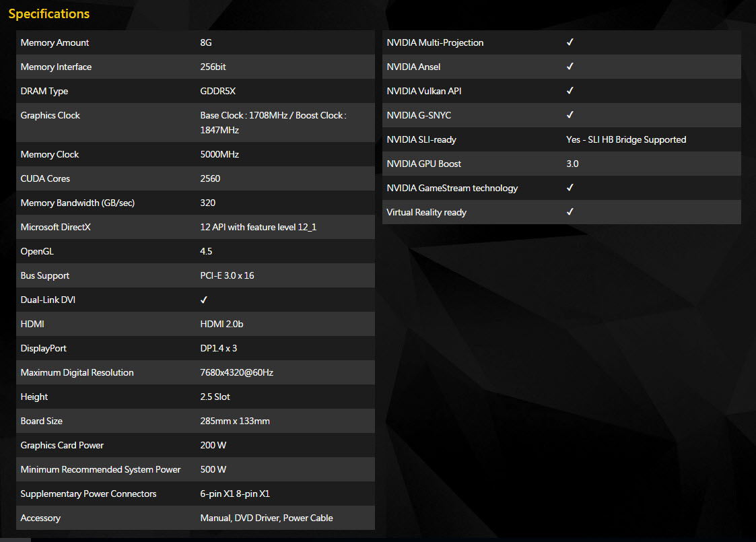This screenshot has height=542, width=756.
Task: Click the 5000MHz value
Action: (219, 154)
